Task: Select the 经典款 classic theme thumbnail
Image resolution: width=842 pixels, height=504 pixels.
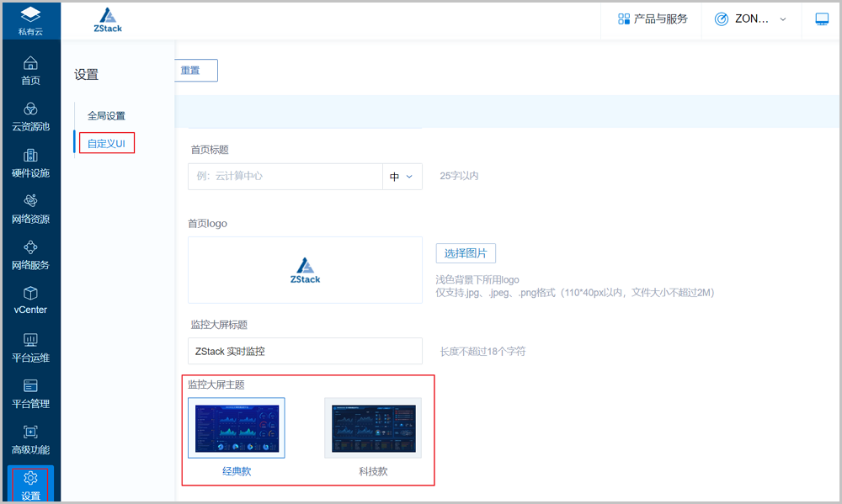Action: (x=237, y=427)
